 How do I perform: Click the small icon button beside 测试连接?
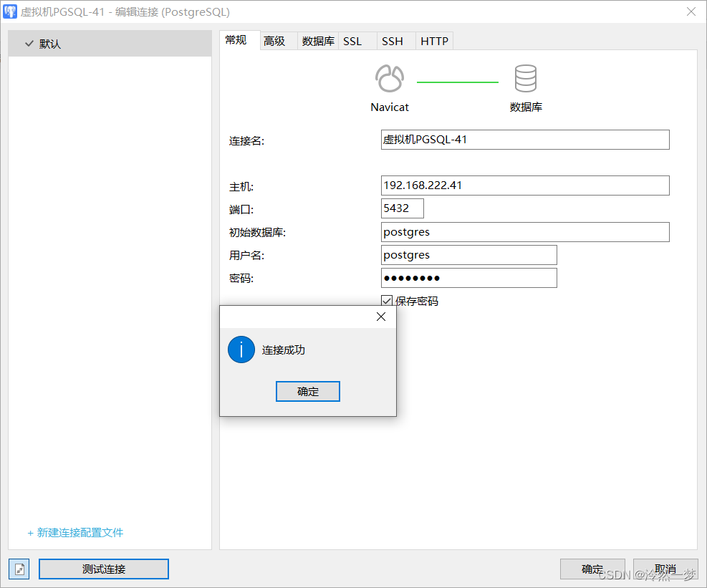coord(19,569)
